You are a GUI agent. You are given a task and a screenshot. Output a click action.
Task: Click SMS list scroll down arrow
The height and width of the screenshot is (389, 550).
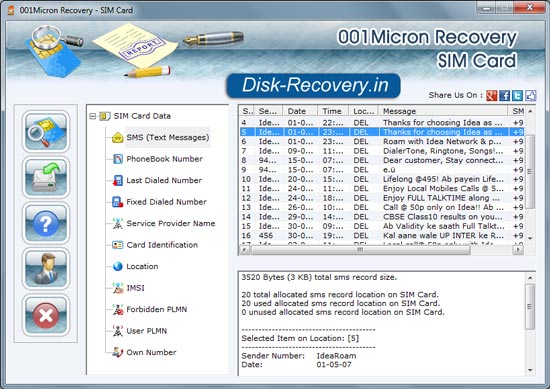pos(530,239)
